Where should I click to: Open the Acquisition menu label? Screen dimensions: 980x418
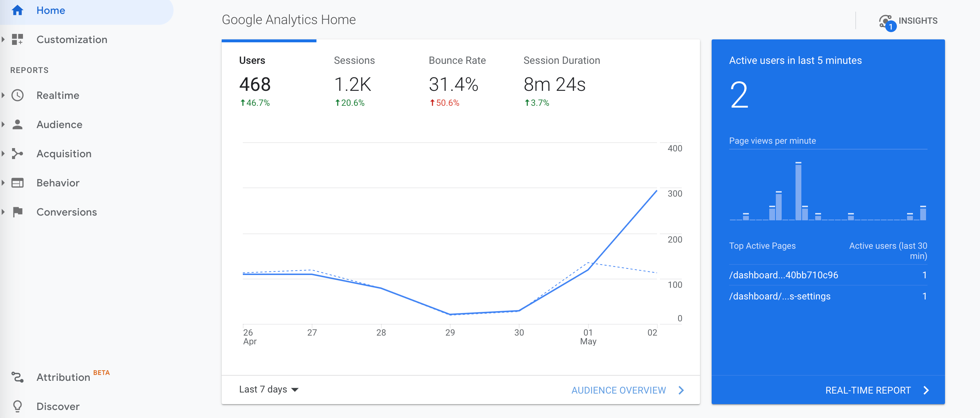[x=64, y=154]
